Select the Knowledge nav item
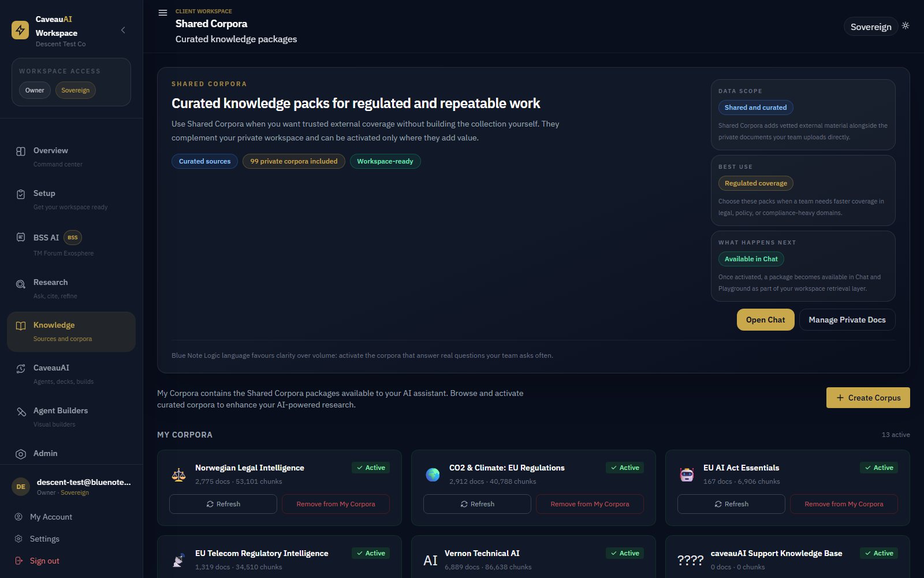Image resolution: width=924 pixels, height=578 pixels. tap(71, 331)
